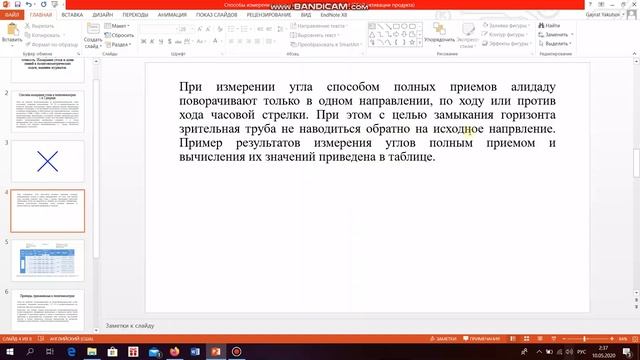
Task: Redo action in quick access toolbar
Action: tap(43, 4)
